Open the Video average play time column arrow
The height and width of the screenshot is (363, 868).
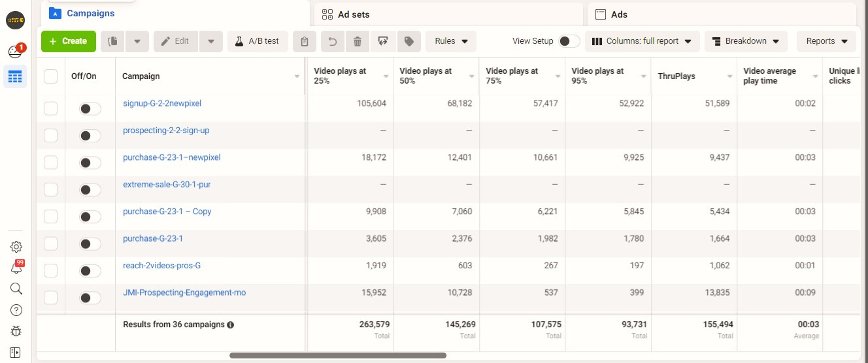tap(815, 76)
